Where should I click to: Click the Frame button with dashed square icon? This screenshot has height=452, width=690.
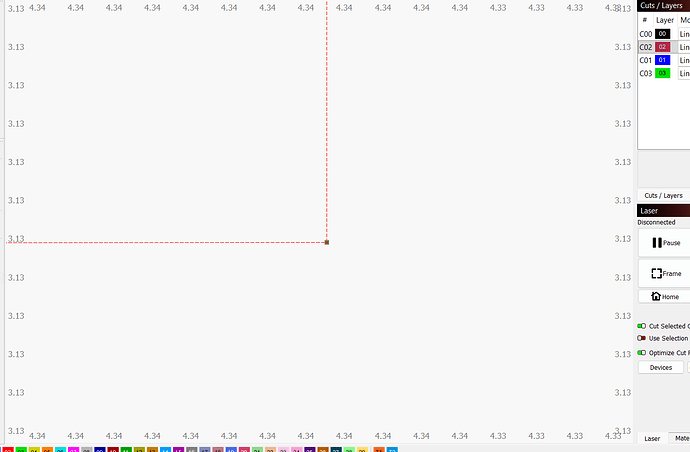click(664, 273)
